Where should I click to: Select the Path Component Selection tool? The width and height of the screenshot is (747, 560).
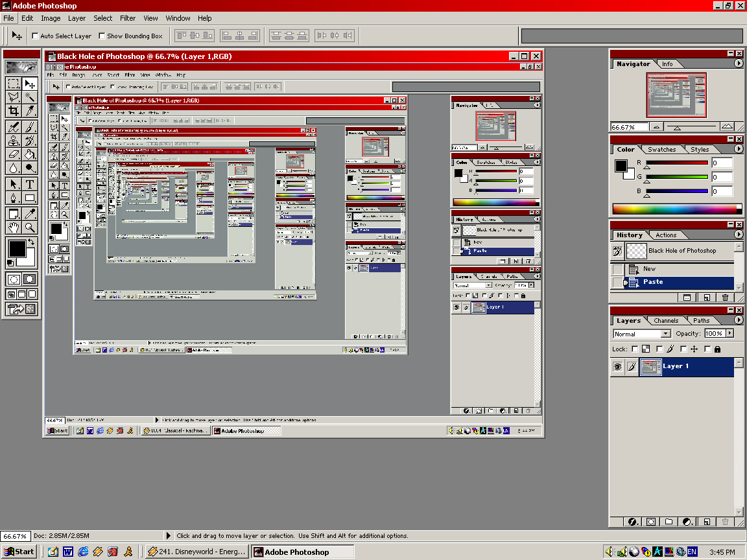pyautogui.click(x=14, y=184)
